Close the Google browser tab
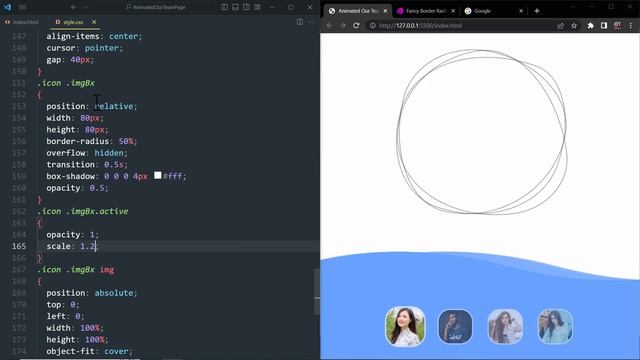 click(x=521, y=11)
